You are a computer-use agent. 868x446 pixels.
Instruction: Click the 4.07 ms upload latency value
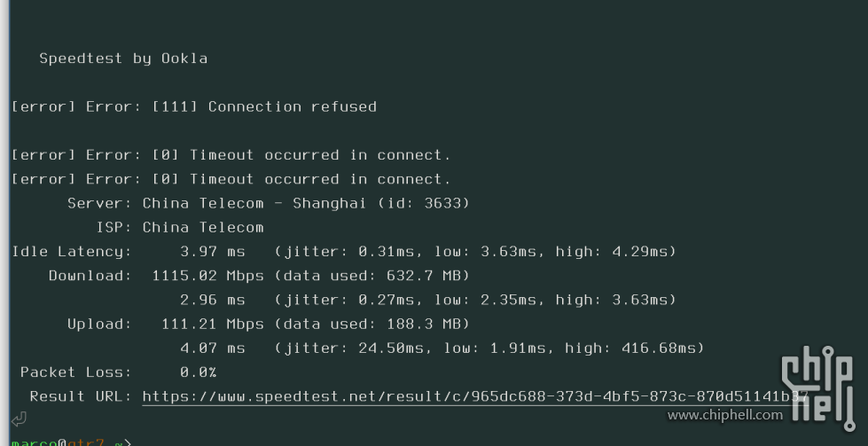213,348
